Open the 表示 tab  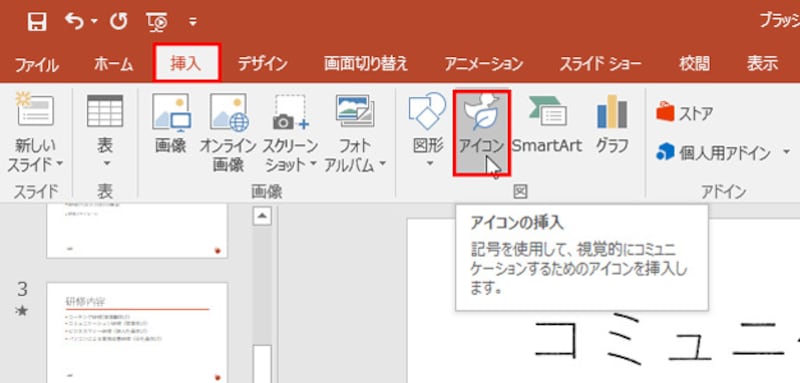762,64
